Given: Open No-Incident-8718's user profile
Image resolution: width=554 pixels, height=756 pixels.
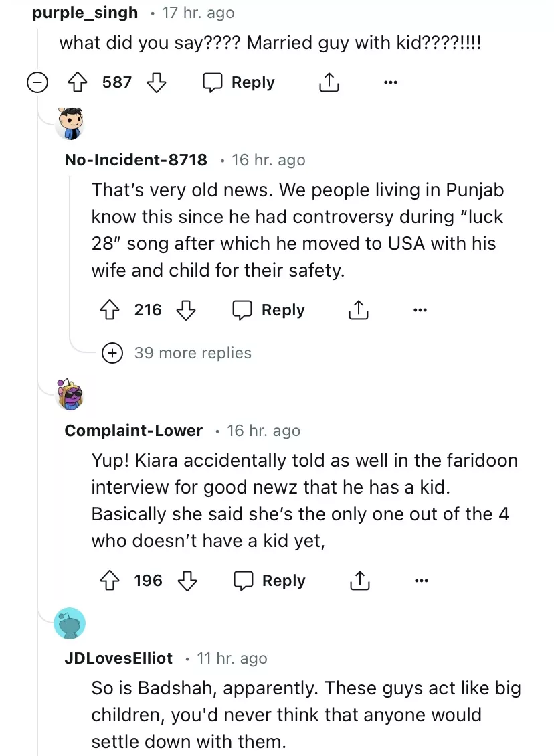Looking at the screenshot, I should 136,160.
